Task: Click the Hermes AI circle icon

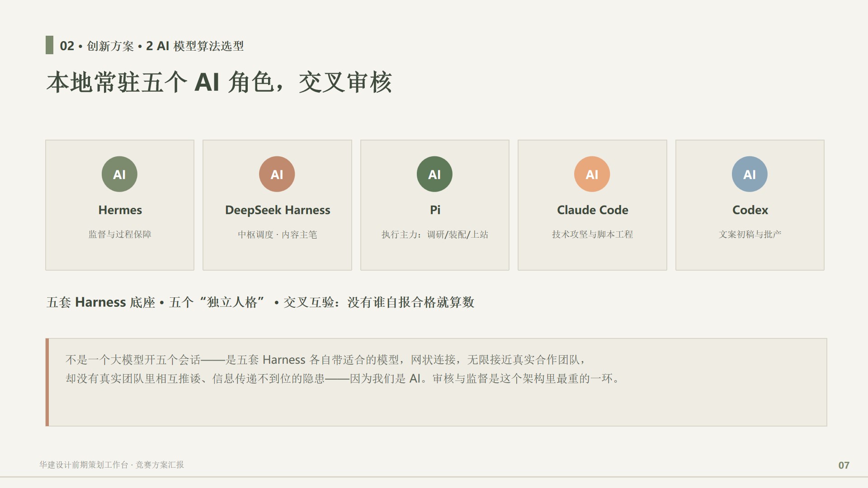Action: coord(119,174)
